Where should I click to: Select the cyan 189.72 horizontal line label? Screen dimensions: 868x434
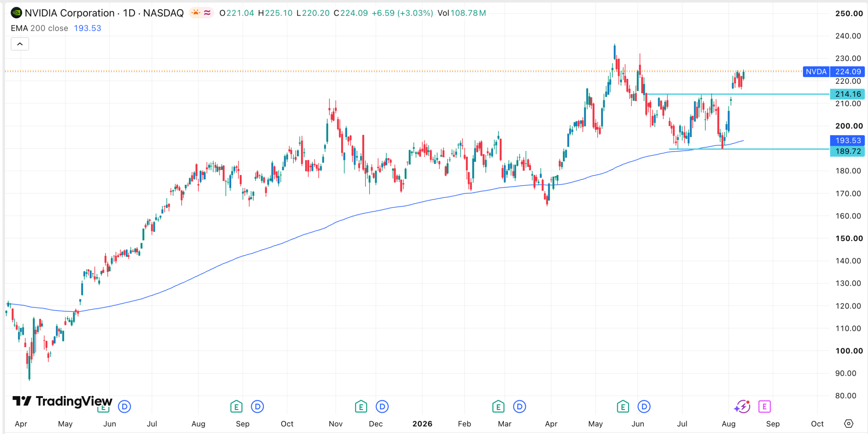848,151
